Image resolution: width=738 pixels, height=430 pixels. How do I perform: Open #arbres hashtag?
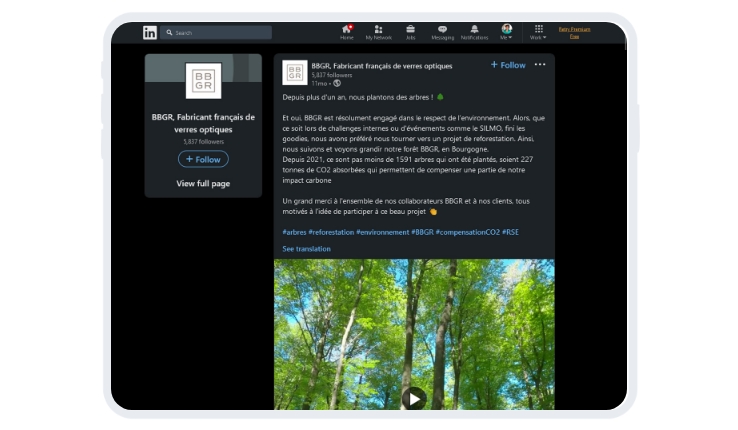(294, 232)
